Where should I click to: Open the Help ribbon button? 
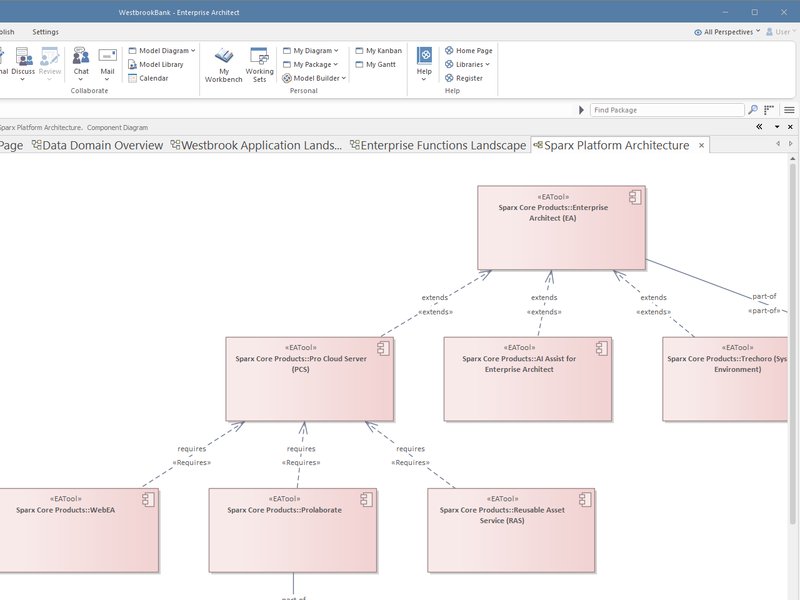pyautogui.click(x=424, y=63)
